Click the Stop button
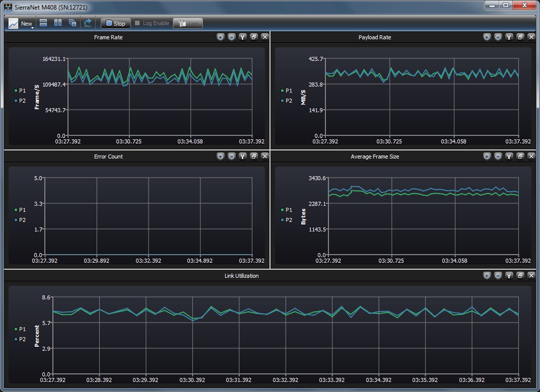Screen dimensions: 540x392 116,23
